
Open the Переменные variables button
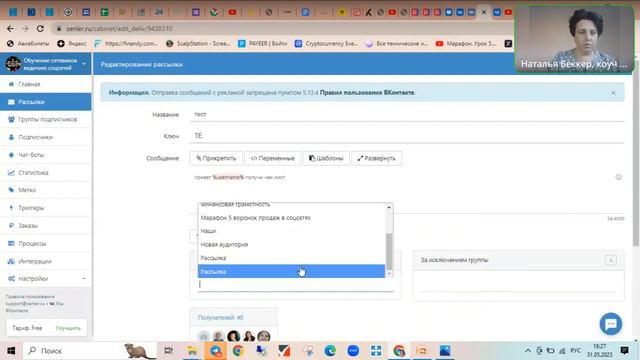[272, 158]
